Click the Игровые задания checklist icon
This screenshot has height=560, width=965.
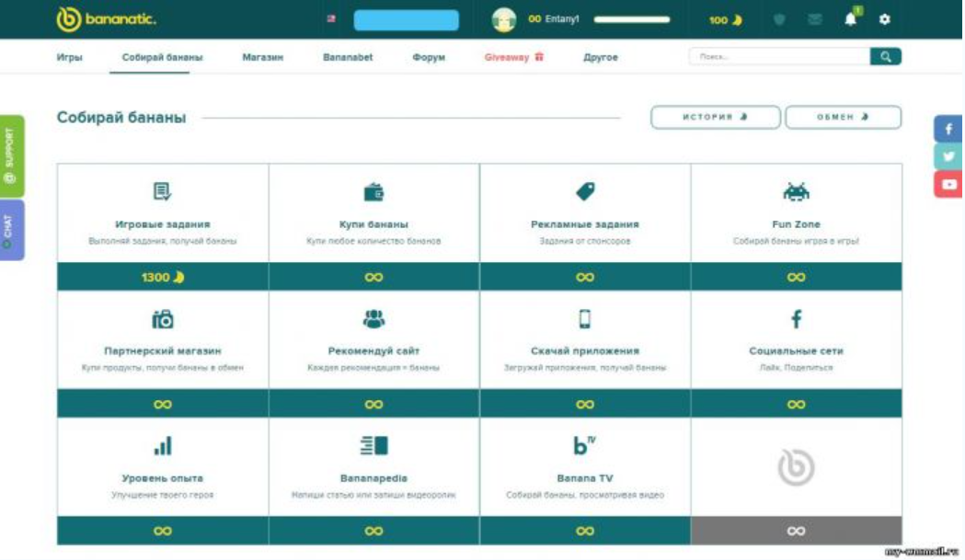tap(163, 192)
